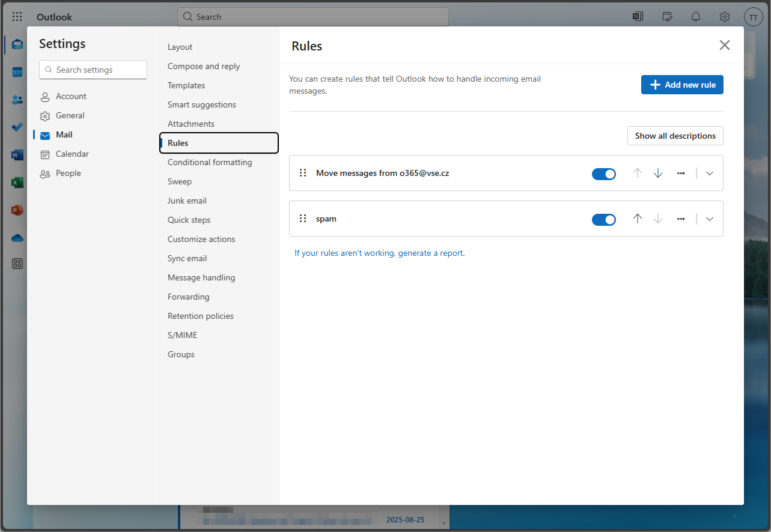771x532 pixels.
Task: Toggle off the spam rule
Action: coord(603,220)
